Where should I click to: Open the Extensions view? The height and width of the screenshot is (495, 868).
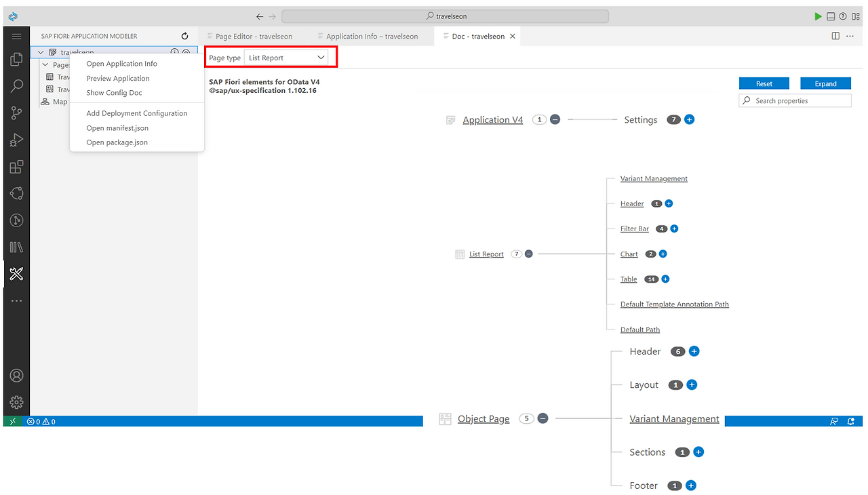16,166
